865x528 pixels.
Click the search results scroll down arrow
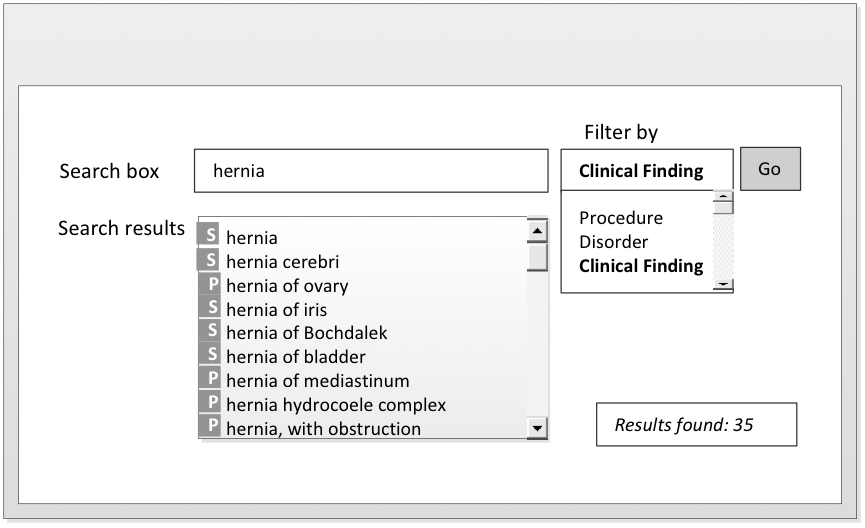pyautogui.click(x=538, y=428)
